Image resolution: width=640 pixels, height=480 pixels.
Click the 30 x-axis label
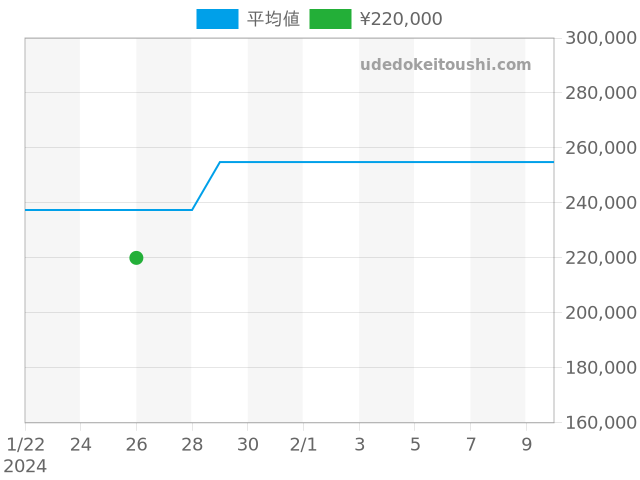(248, 445)
